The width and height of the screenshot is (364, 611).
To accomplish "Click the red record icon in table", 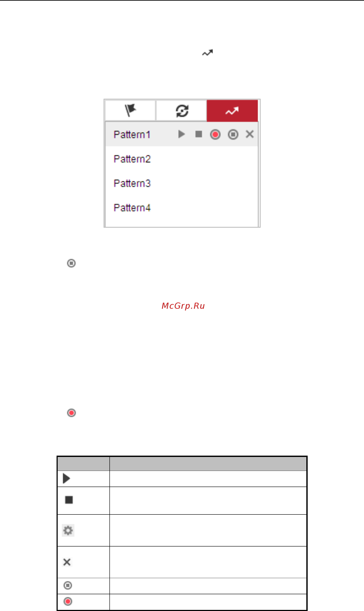I will pyautogui.click(x=68, y=601).
